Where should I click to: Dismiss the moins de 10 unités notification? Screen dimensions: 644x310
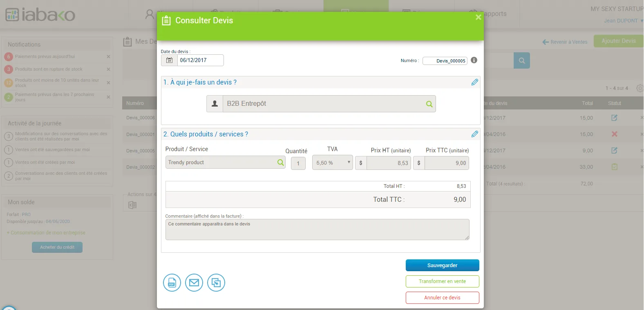click(108, 83)
